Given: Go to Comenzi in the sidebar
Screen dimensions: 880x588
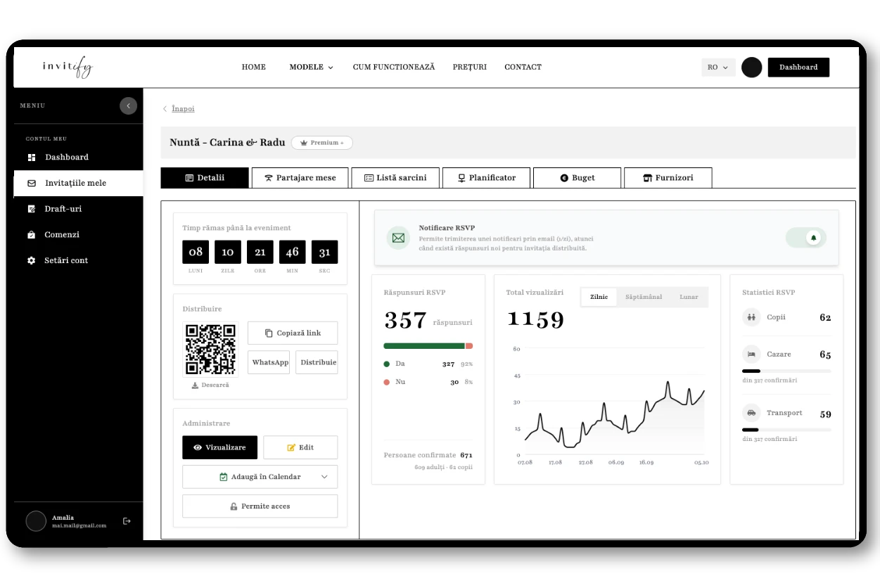Looking at the screenshot, I should coord(62,234).
